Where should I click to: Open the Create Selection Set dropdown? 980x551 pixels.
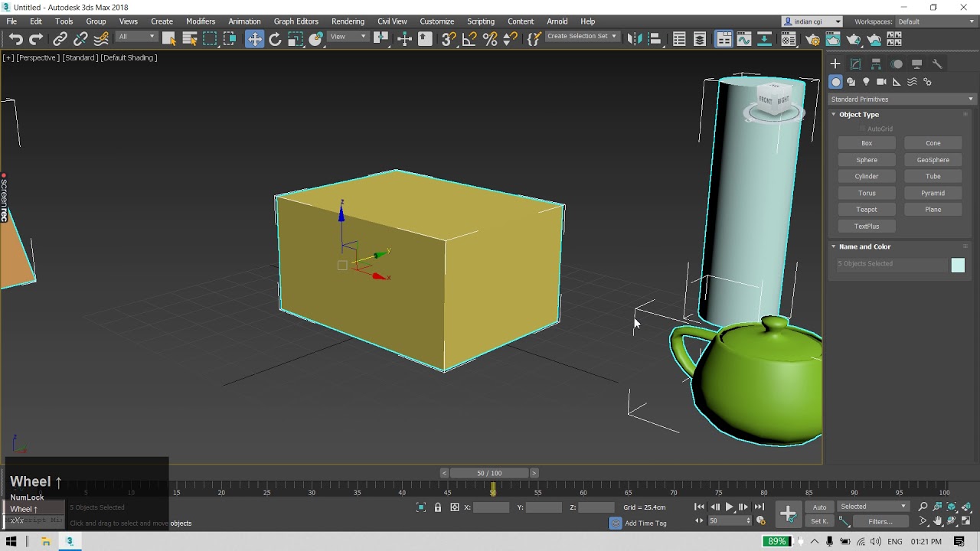[582, 37]
